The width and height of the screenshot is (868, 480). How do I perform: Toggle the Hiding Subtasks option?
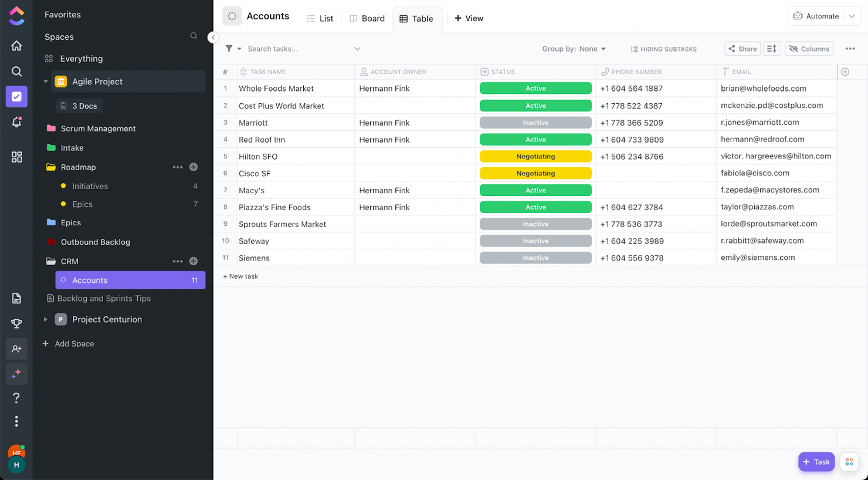pos(663,49)
